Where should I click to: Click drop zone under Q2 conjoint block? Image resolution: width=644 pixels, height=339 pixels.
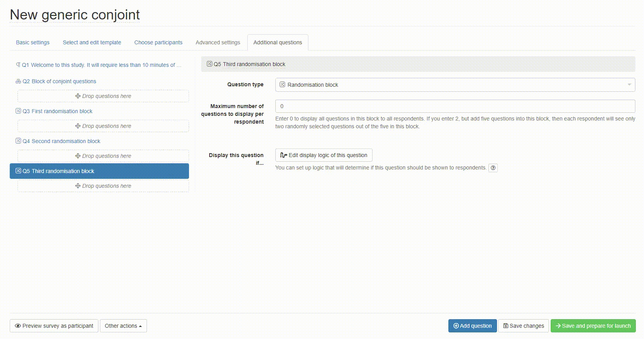click(103, 96)
